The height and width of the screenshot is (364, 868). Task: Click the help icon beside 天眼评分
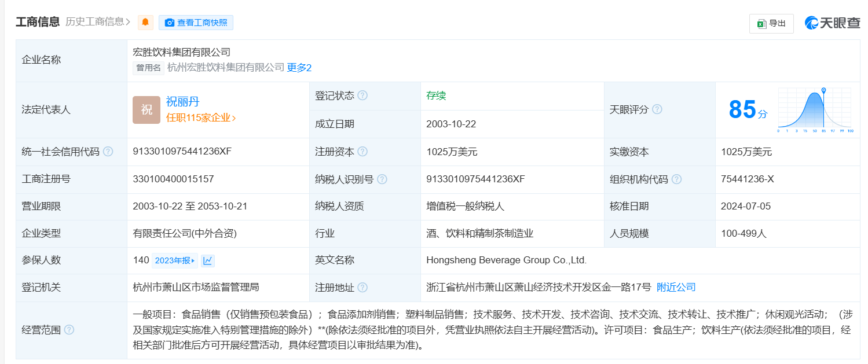tap(657, 109)
